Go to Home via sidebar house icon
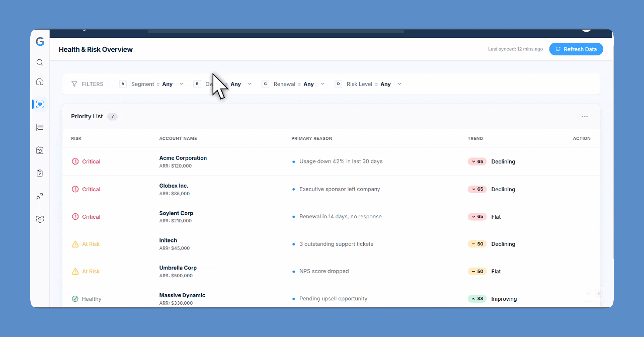This screenshot has width=644, height=337. click(x=40, y=81)
